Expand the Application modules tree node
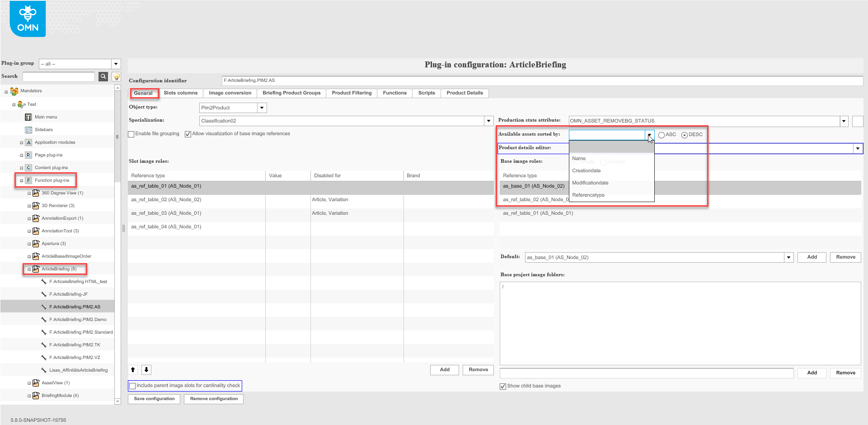Image resolution: width=868 pixels, height=425 pixels. pos(21,142)
